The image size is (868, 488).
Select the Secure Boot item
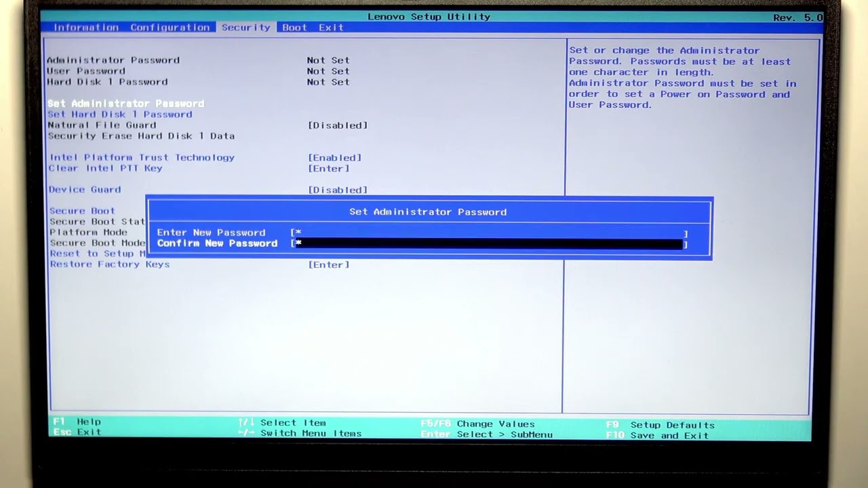point(82,211)
